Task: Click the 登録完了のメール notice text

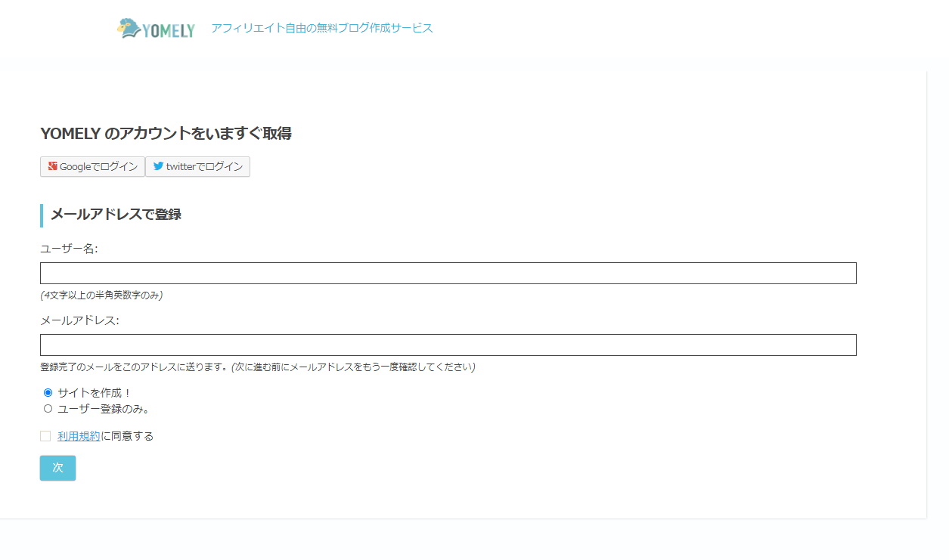Action: coord(257,367)
